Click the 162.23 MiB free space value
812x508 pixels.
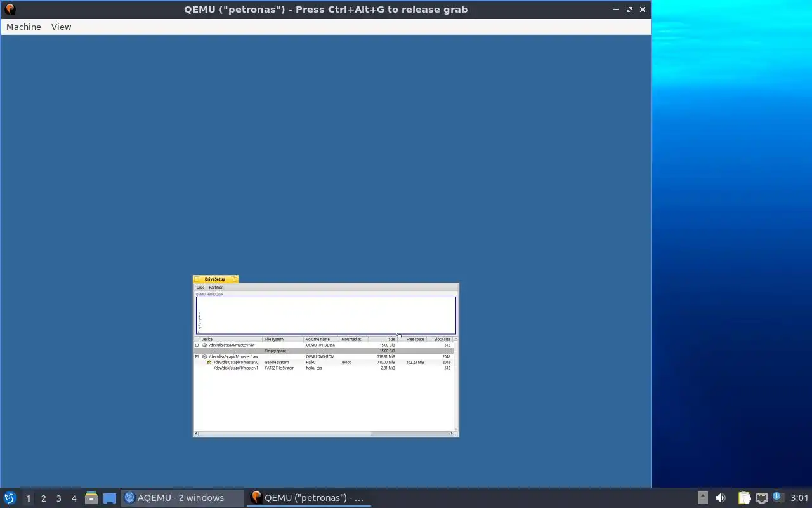[415, 362]
